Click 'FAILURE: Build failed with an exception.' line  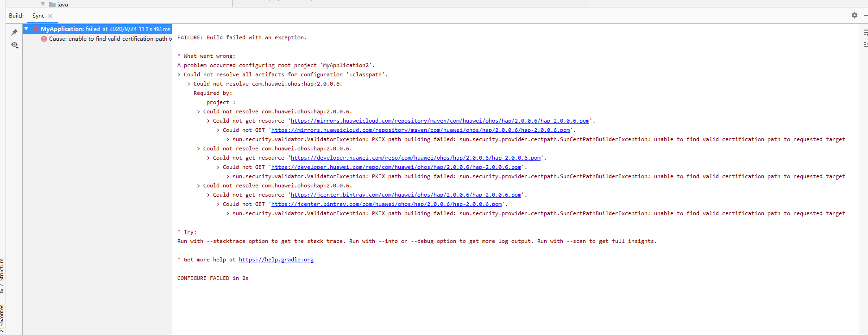click(242, 37)
